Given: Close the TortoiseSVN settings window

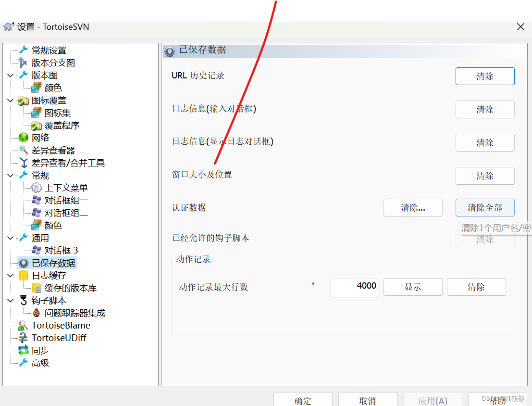Looking at the screenshot, I should (520, 27).
